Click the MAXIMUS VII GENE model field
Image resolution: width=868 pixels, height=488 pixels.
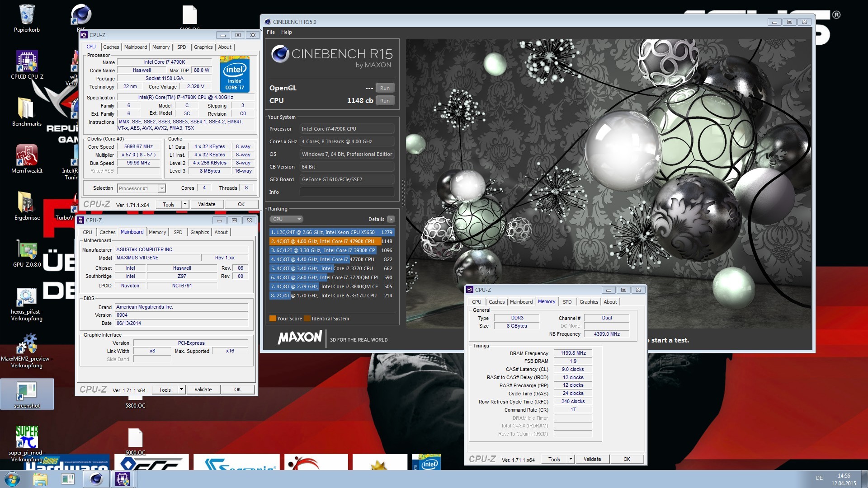[x=157, y=258]
